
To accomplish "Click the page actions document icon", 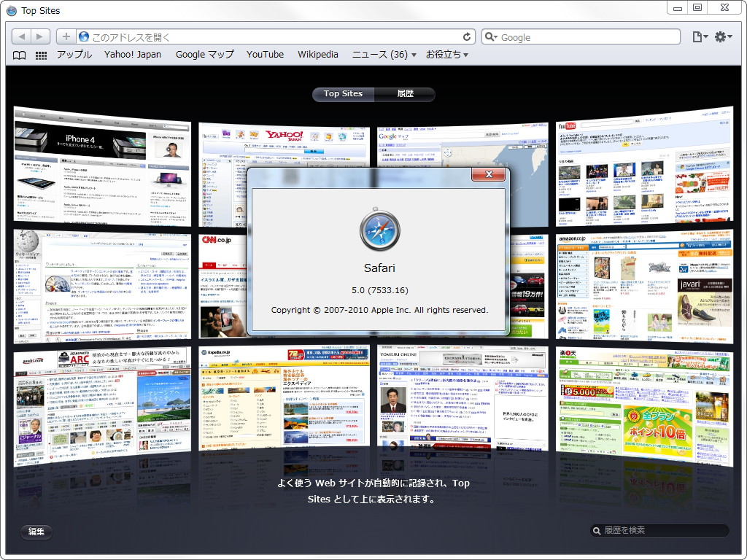I will coord(696,36).
